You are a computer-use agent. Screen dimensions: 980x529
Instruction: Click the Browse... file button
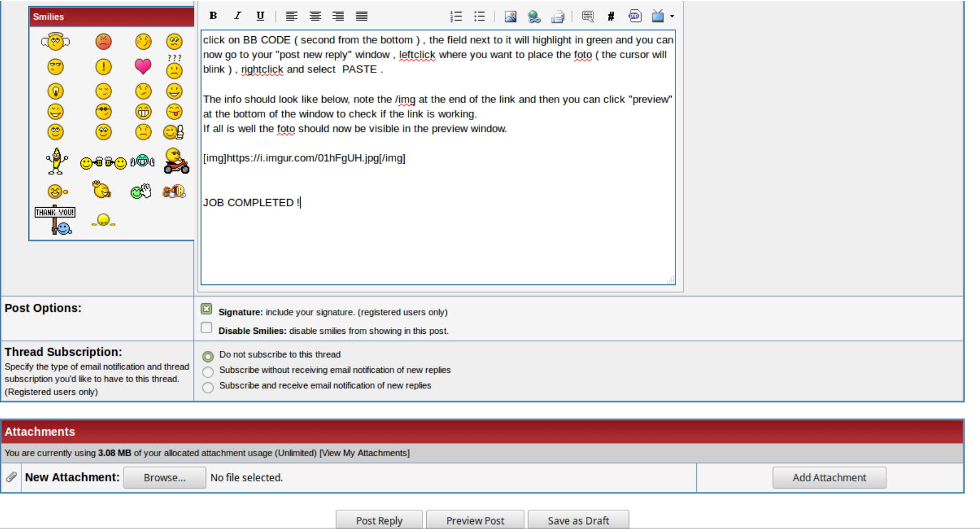point(165,477)
